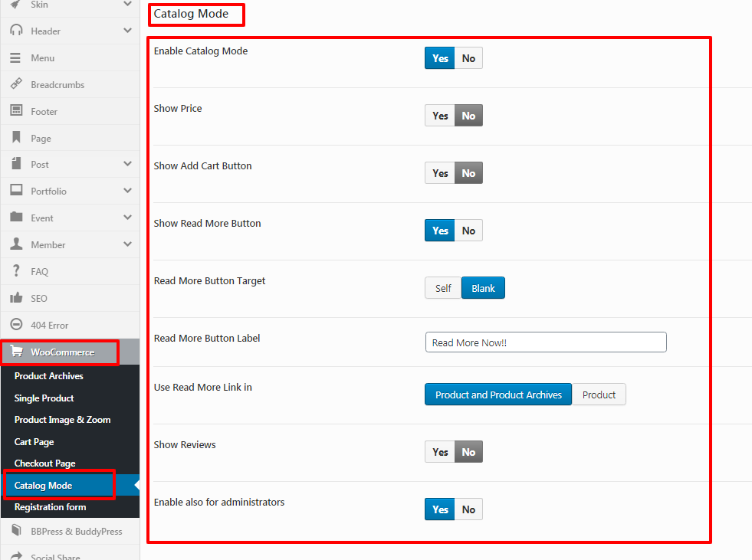The width and height of the screenshot is (752, 560).
Task: Set Enable Catalog Mode to Yes
Action: click(439, 58)
